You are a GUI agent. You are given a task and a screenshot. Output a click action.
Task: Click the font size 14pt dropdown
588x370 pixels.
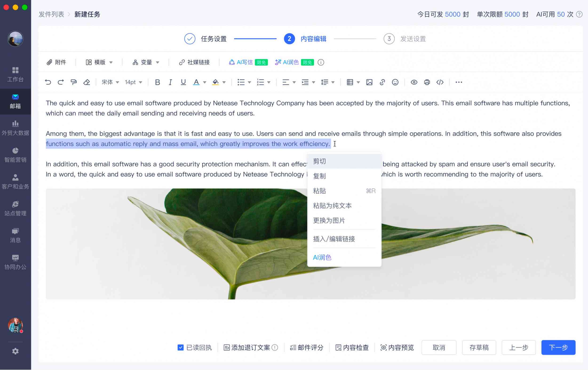point(134,82)
